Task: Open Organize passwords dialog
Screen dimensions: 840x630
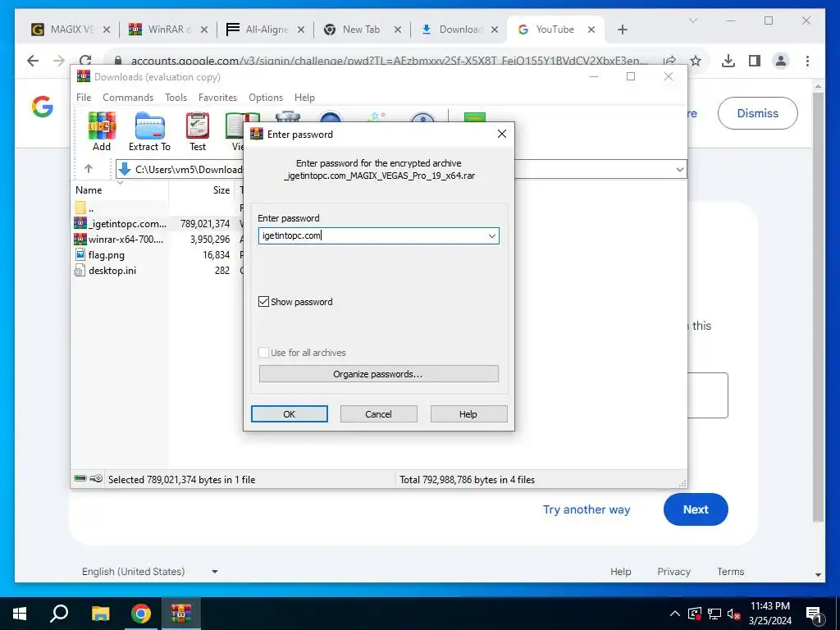Action: pos(379,374)
